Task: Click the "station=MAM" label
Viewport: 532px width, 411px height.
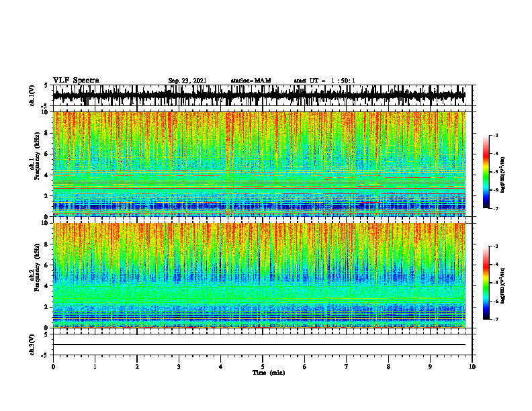Action: point(251,81)
